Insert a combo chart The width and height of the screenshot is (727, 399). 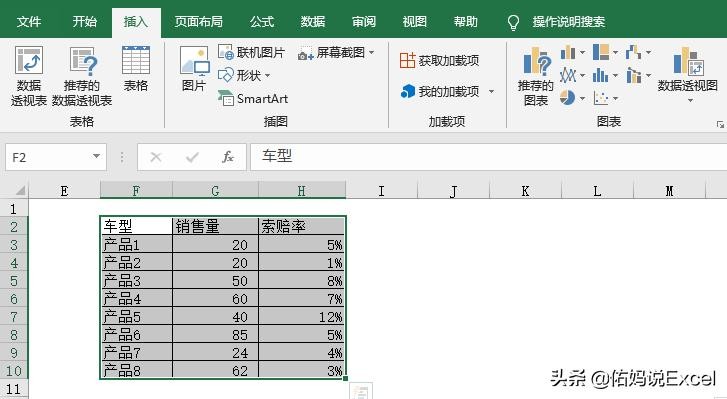(x=633, y=75)
